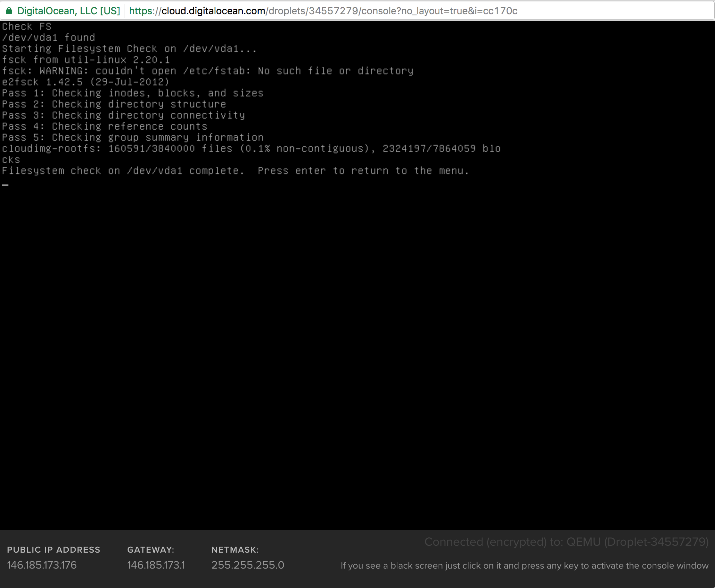The image size is (715, 588).
Task: Click the GATEWAY: label
Action: coord(151,550)
